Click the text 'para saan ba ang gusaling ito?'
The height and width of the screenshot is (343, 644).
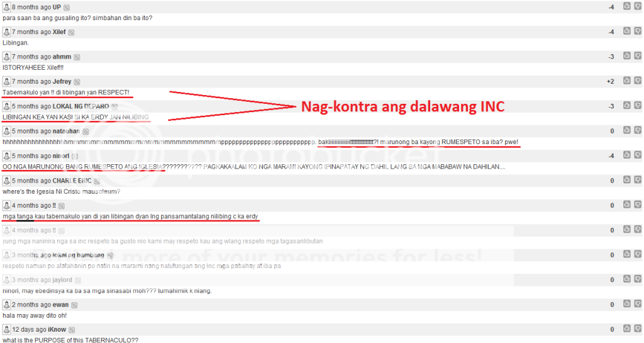(47, 18)
